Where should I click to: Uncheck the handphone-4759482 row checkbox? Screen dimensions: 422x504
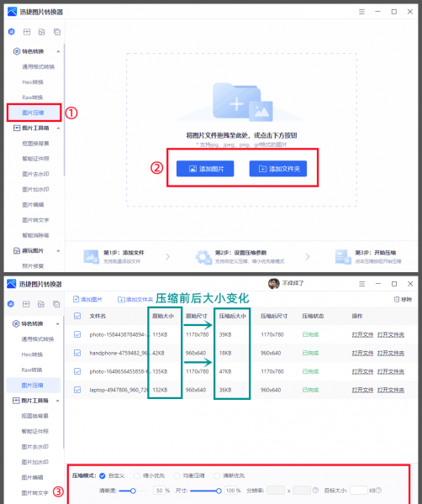click(77, 353)
